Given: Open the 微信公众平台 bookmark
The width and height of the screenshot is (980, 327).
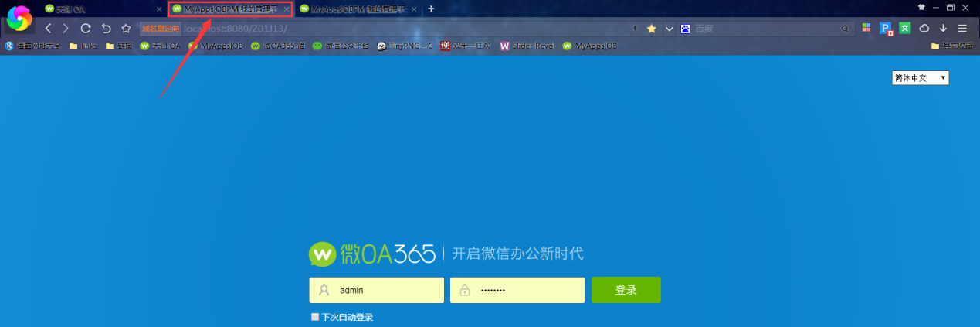Looking at the screenshot, I should pyautogui.click(x=341, y=46).
